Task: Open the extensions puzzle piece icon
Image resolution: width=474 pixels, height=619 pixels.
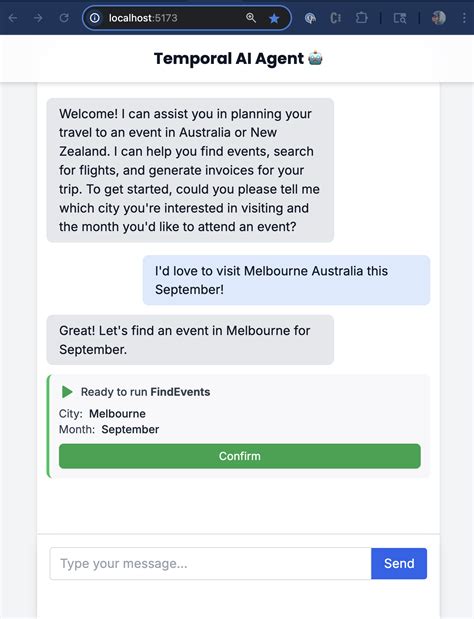Action: pyautogui.click(x=361, y=18)
